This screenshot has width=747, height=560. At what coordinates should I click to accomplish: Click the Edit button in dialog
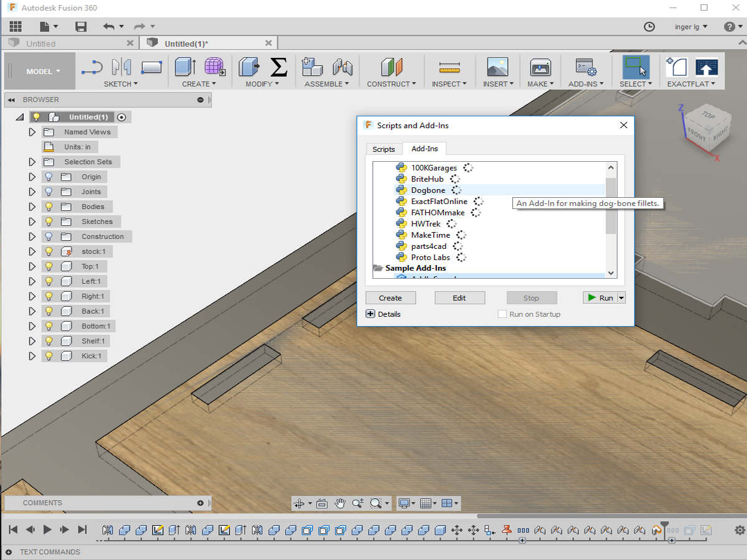(x=459, y=298)
